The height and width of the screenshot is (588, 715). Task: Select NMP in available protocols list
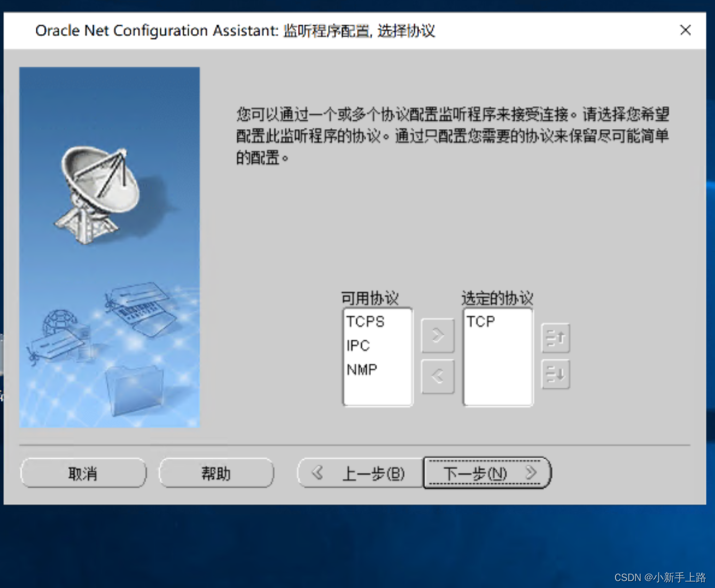[x=362, y=370]
